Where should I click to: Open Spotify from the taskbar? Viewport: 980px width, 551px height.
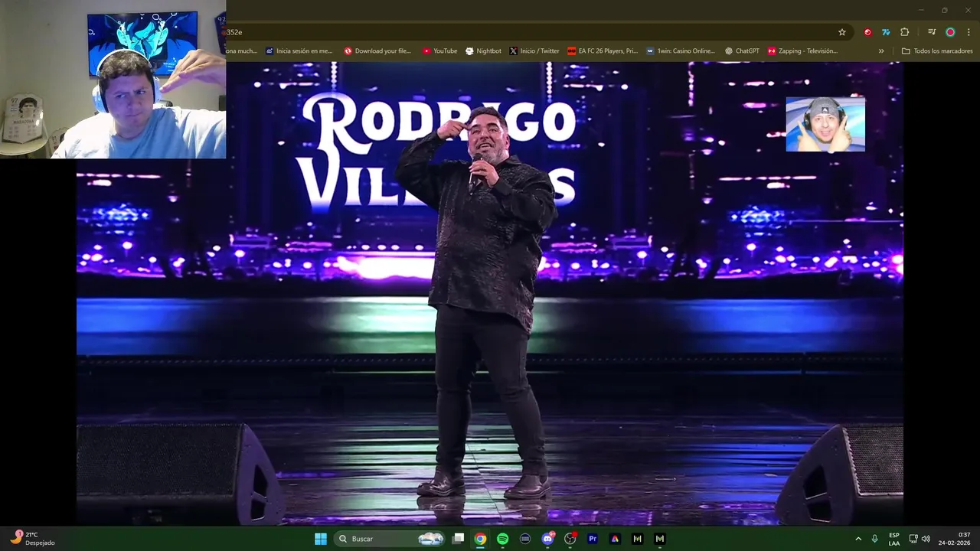click(502, 539)
